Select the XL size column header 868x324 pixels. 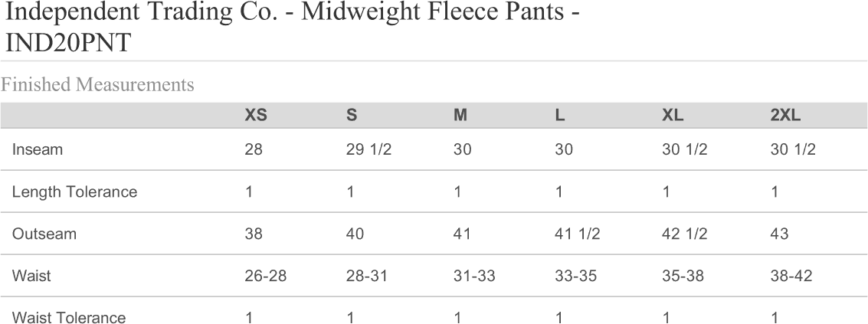[673, 116]
